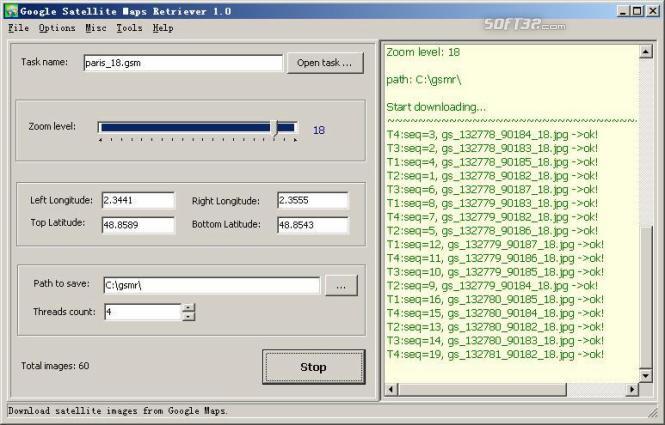The image size is (665, 425).
Task: Select log entry T4:seq=15 gs_132780_90184
Action: (495, 313)
